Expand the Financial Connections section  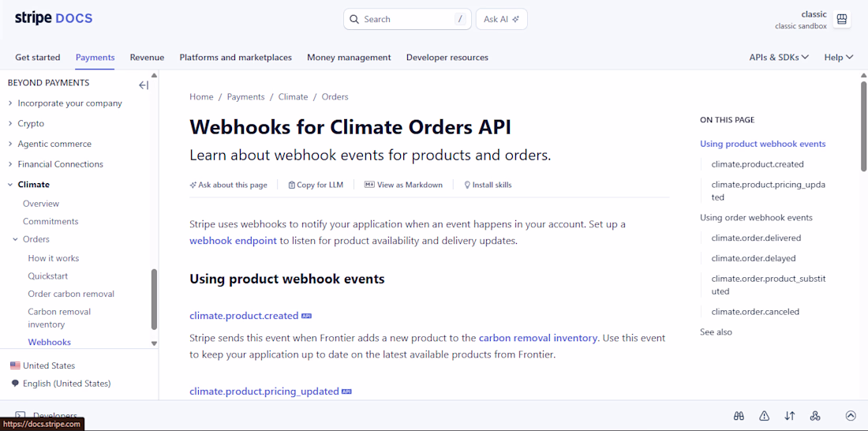pyautogui.click(x=10, y=164)
